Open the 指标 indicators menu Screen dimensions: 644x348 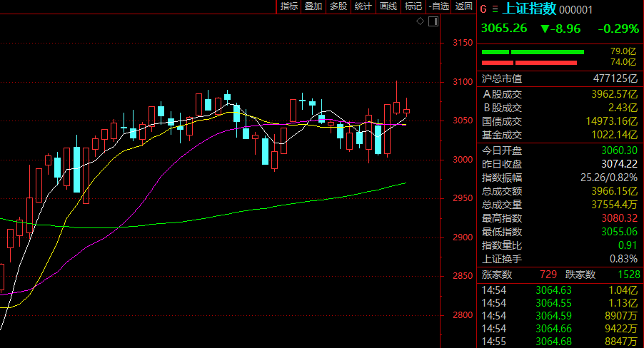click(289, 6)
